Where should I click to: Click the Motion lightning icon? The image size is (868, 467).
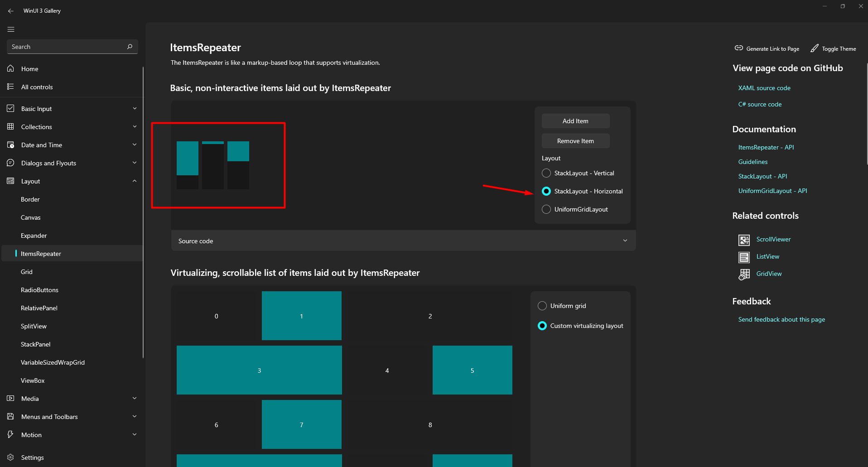pyautogui.click(x=10, y=434)
